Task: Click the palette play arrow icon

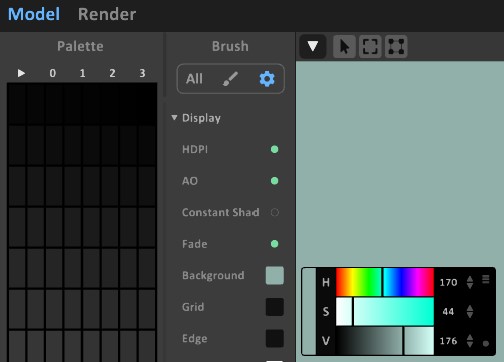Action: pos(21,73)
